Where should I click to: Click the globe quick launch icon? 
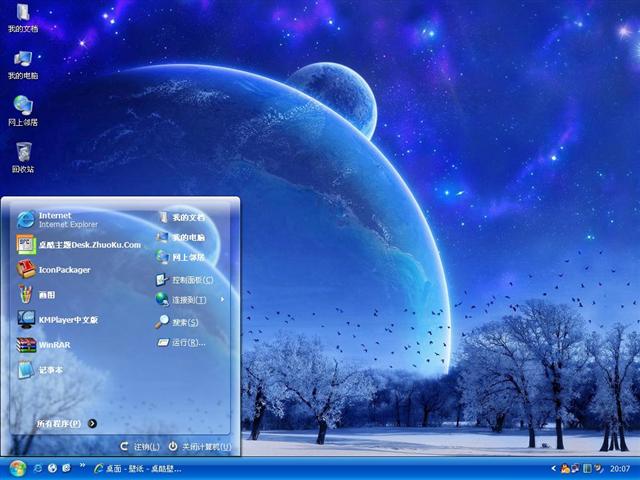tap(52, 468)
